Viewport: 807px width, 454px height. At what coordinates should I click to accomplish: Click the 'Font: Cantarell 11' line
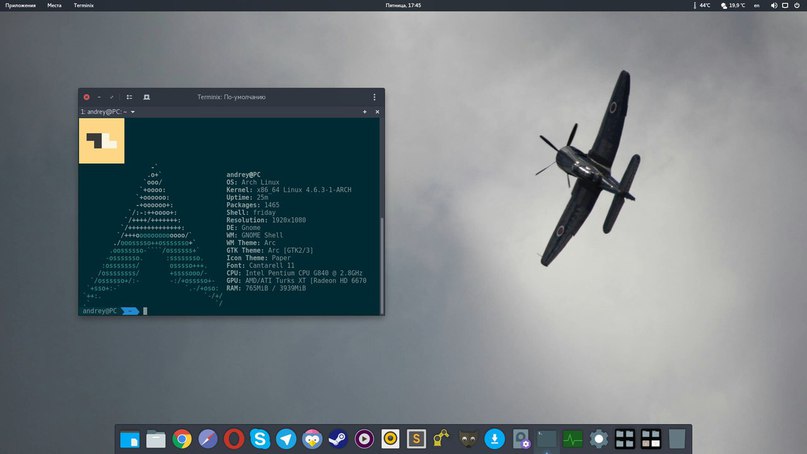point(260,266)
